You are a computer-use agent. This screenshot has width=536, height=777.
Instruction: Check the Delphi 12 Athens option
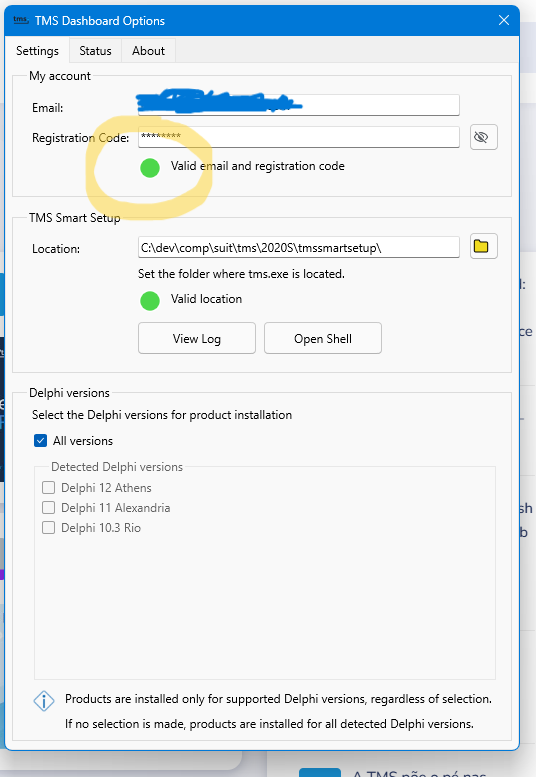point(49,488)
